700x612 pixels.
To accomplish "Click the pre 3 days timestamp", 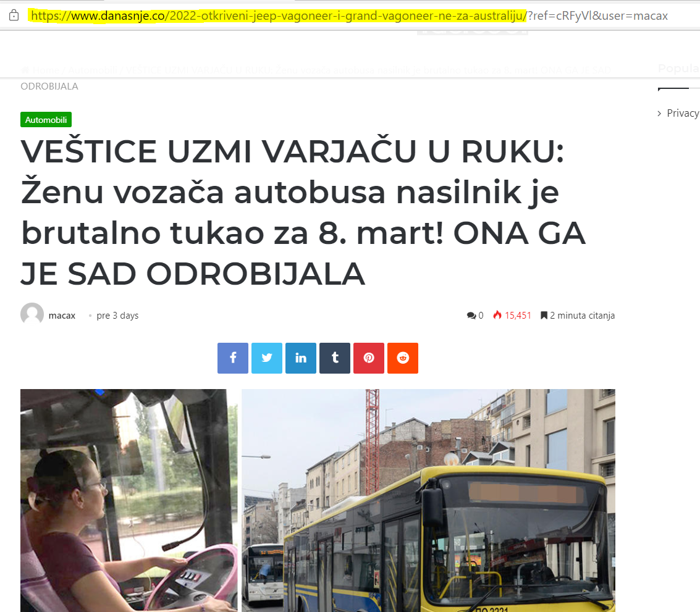I will pyautogui.click(x=117, y=316).
